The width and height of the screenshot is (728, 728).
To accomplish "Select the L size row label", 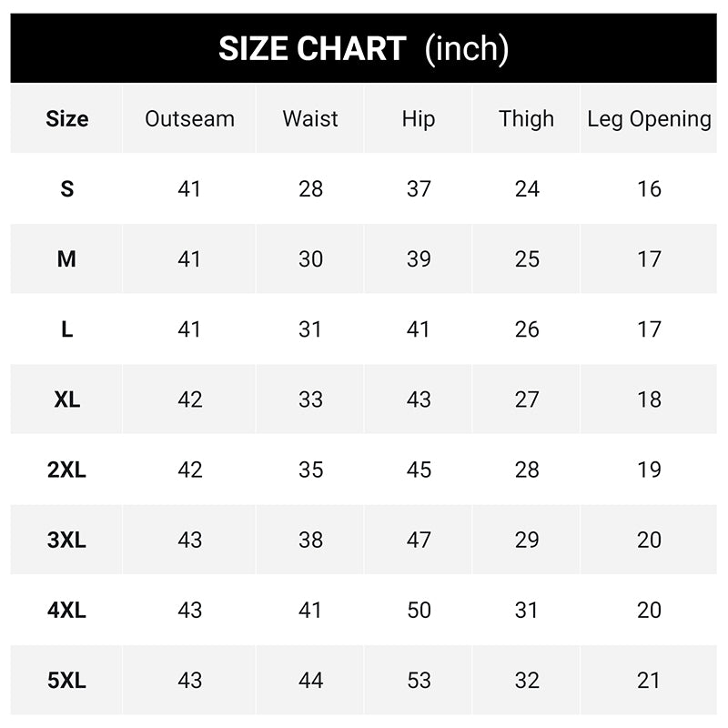I will click(67, 329).
